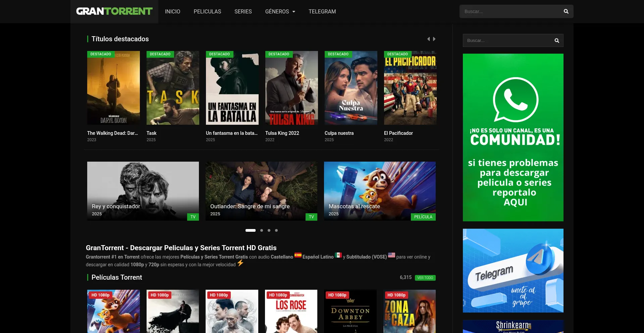
Task: Open the WhatsApp community banner
Action: pyautogui.click(x=513, y=137)
